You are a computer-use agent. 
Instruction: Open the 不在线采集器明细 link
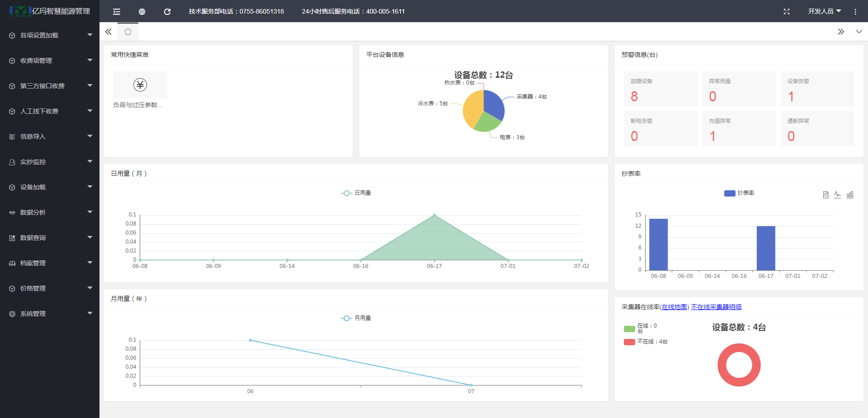(x=716, y=307)
